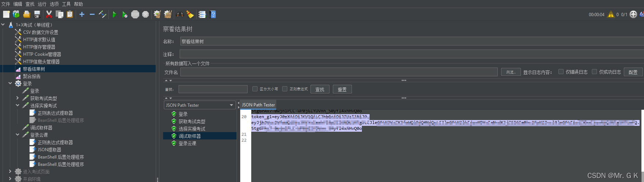Reset search with yellow brush icon

tap(190, 14)
